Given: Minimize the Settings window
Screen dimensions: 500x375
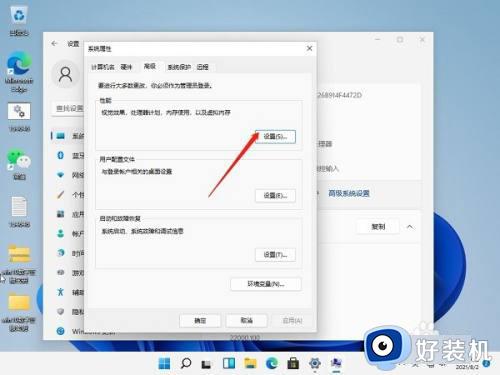Looking at the screenshot, I should [378, 40].
